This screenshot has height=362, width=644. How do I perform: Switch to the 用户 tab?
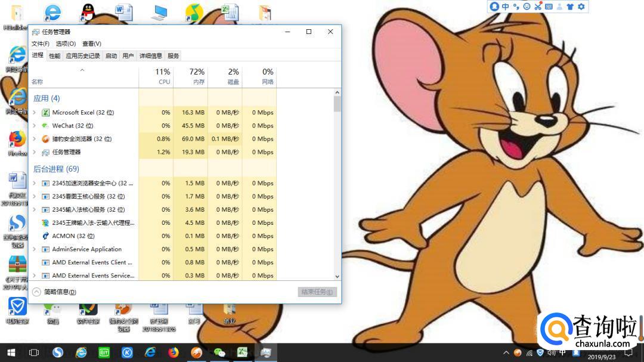pyautogui.click(x=128, y=56)
